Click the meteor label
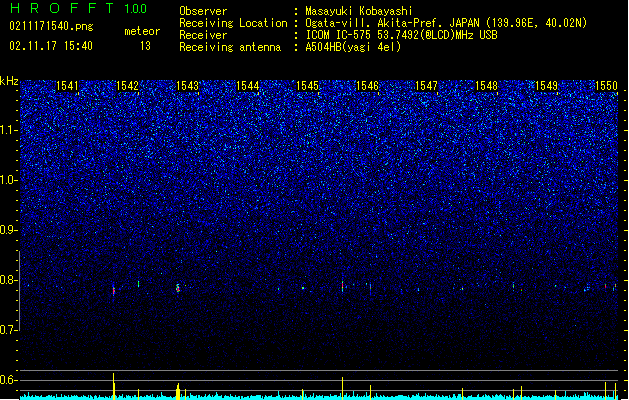Screen dimensions: 629x400 [142, 31]
